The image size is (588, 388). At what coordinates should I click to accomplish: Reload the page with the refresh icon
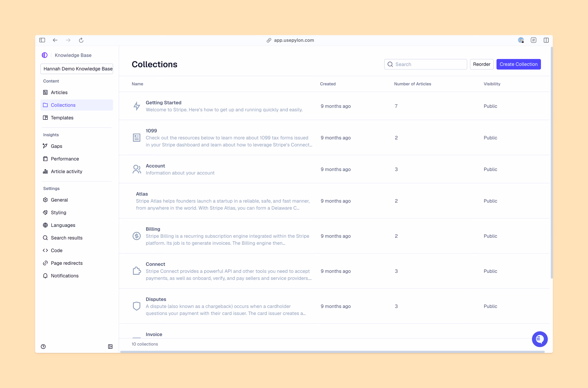coord(81,40)
